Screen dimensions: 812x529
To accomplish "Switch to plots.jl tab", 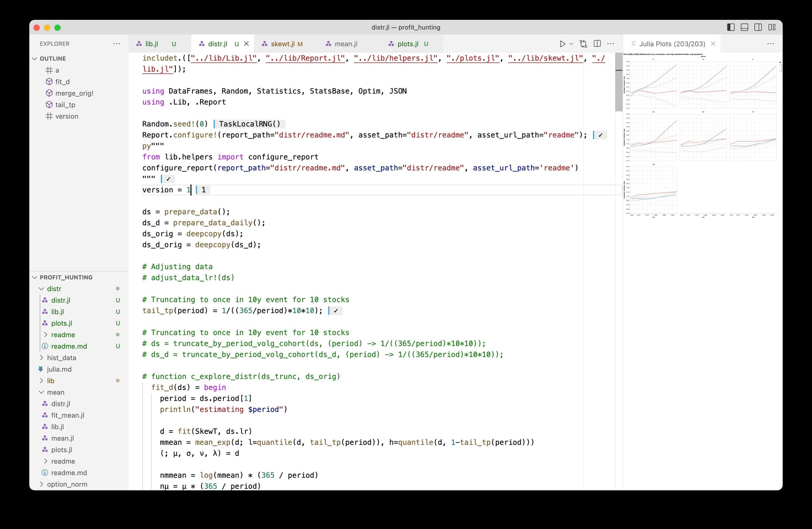I will coord(412,44).
